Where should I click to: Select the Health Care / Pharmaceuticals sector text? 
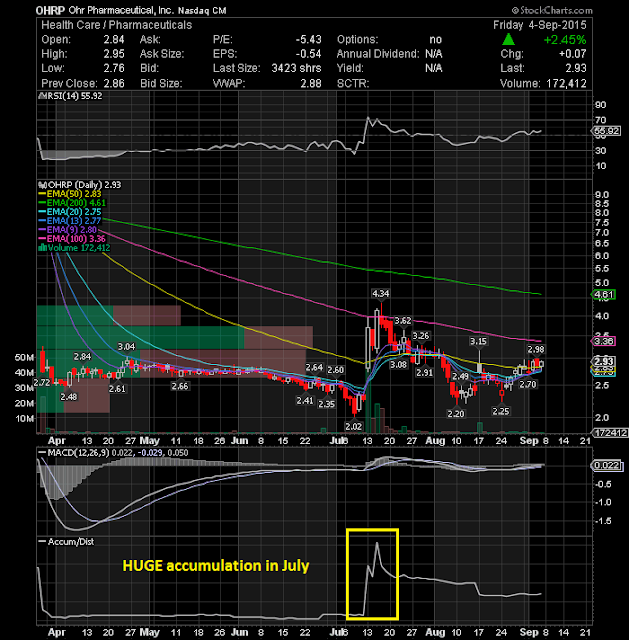[116, 25]
